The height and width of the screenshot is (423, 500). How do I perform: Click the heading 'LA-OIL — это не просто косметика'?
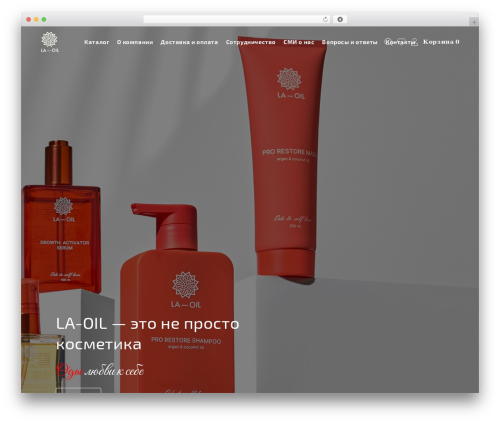(x=147, y=334)
